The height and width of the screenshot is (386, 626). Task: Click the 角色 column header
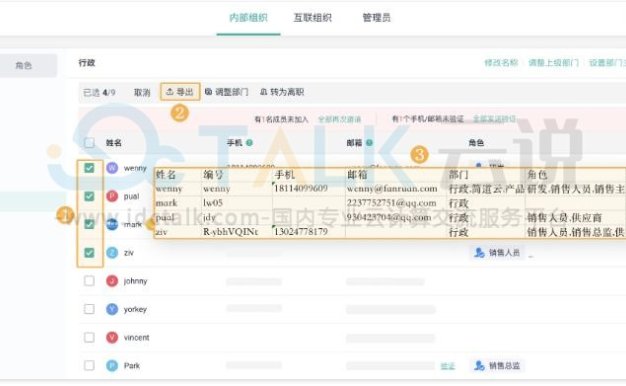click(476, 143)
